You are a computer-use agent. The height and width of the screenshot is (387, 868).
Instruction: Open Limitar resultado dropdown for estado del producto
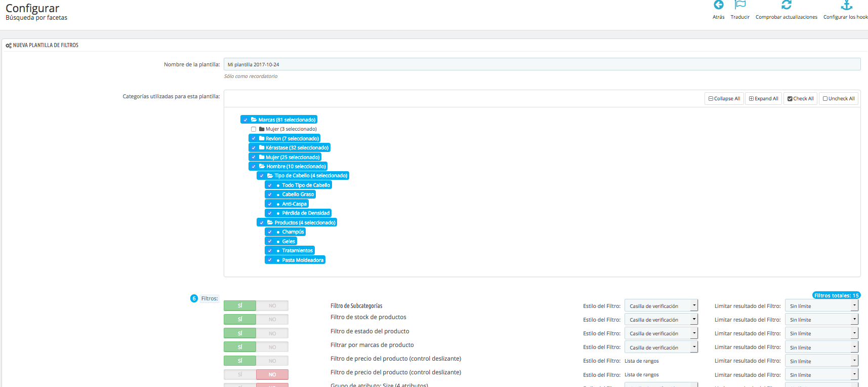(x=821, y=333)
